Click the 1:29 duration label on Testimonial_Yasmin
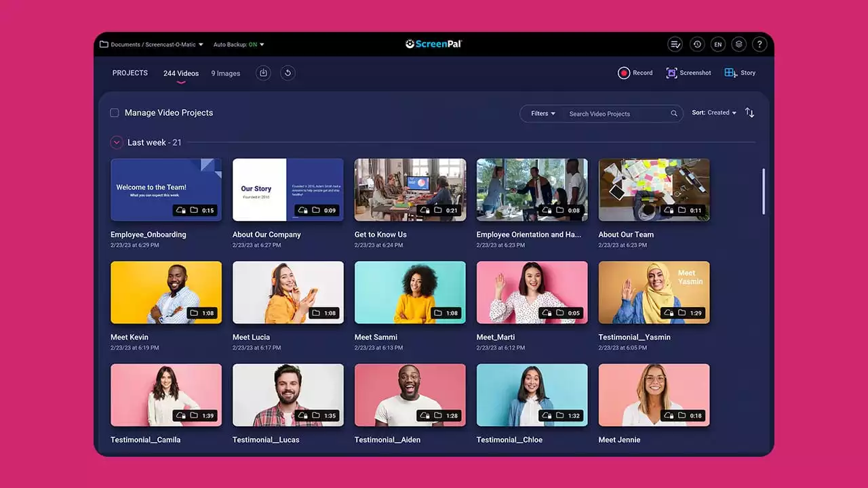Viewport: 868px width, 488px height. pyautogui.click(x=696, y=313)
